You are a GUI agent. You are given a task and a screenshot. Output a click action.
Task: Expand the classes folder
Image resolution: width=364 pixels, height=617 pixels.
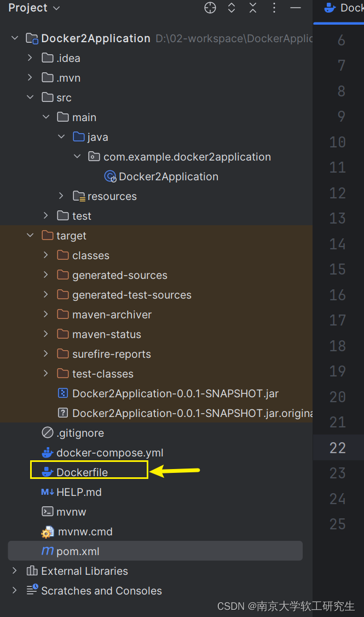click(46, 255)
